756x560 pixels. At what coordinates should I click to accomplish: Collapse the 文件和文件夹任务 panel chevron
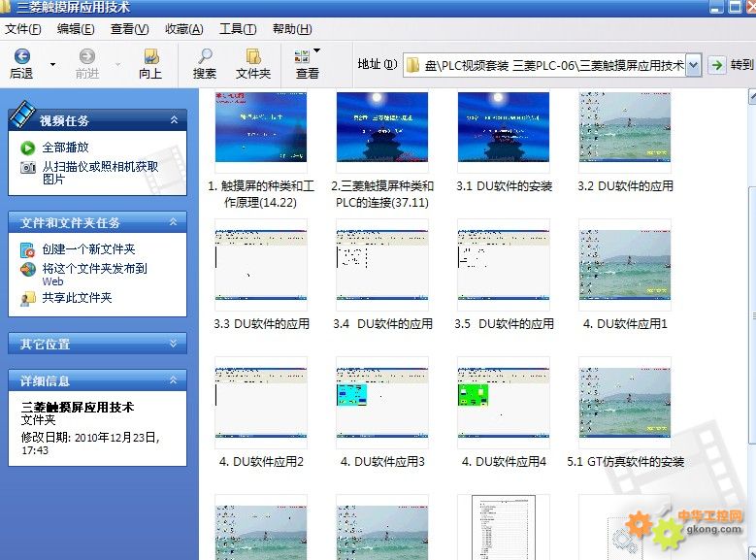pos(174,222)
